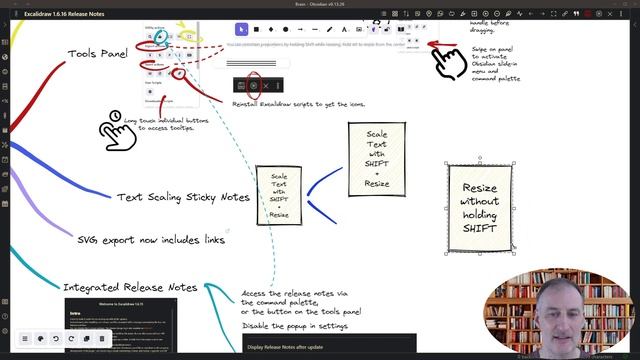
Task: Click the rotation handle above selected note
Action: (x=480, y=158)
